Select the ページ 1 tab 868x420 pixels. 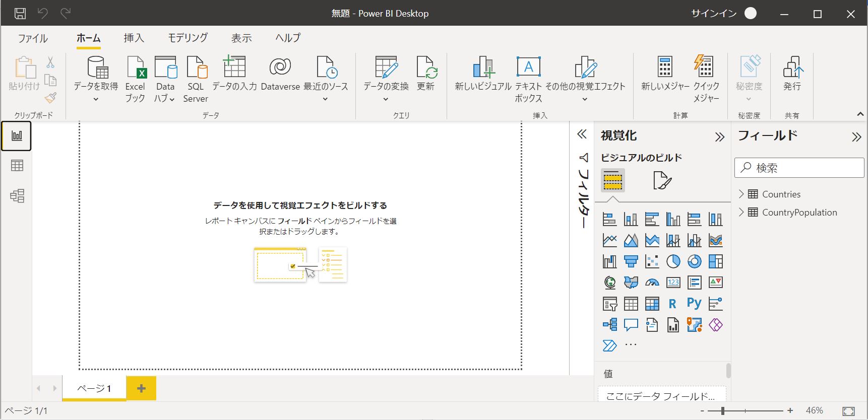coord(94,388)
